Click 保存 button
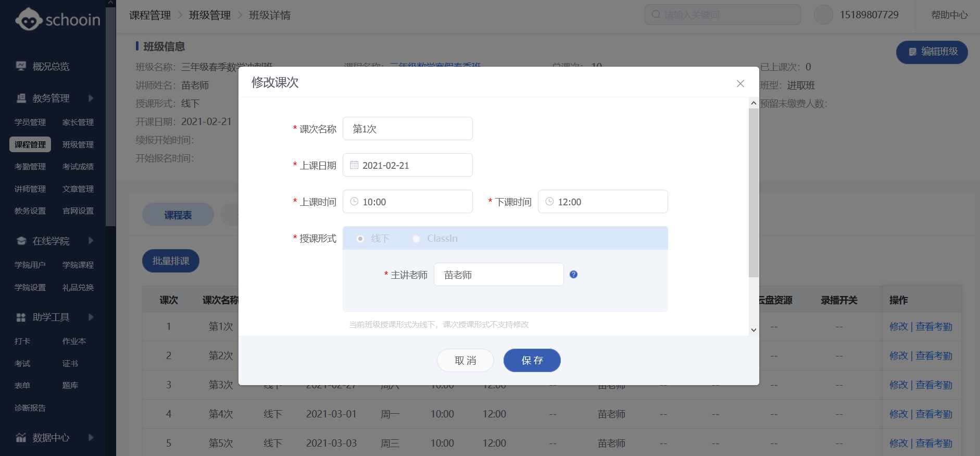 532,360
